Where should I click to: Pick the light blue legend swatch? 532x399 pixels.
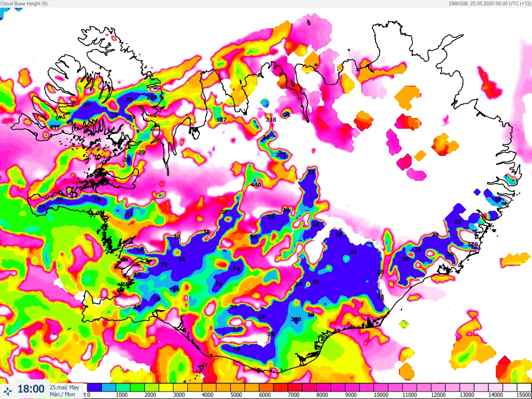coord(109,387)
